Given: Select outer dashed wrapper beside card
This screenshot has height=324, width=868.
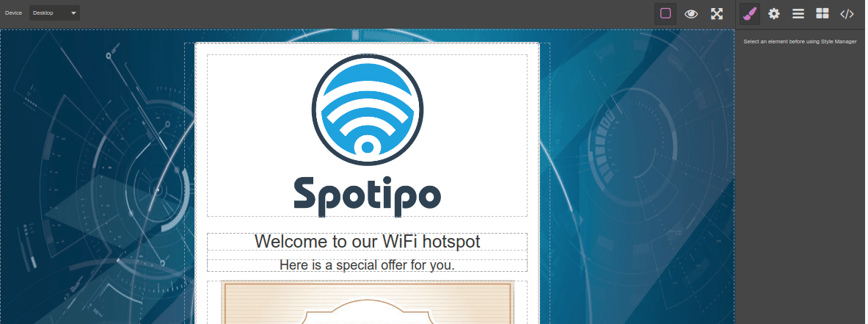Looking at the screenshot, I should coord(544,183).
